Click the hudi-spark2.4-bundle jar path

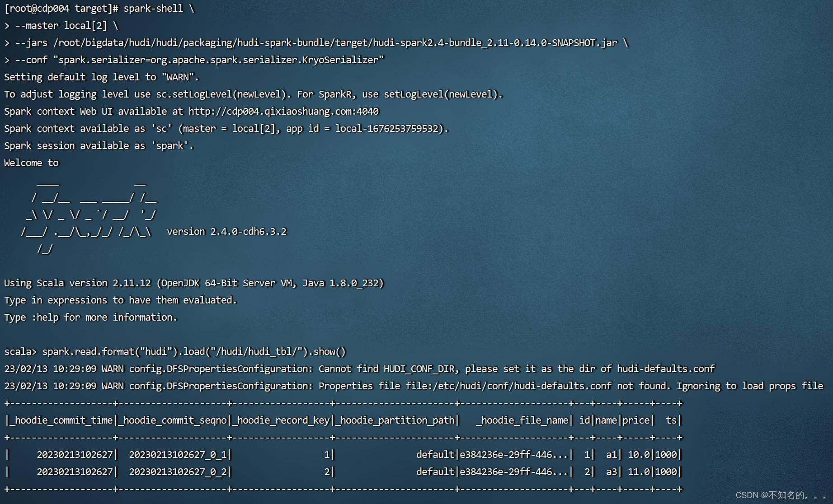tap(335, 43)
